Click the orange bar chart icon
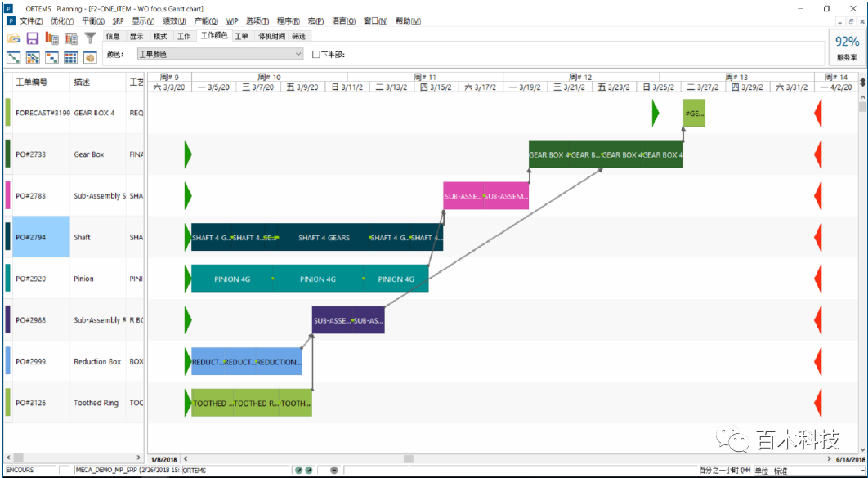The height and width of the screenshot is (478, 868). [51, 38]
